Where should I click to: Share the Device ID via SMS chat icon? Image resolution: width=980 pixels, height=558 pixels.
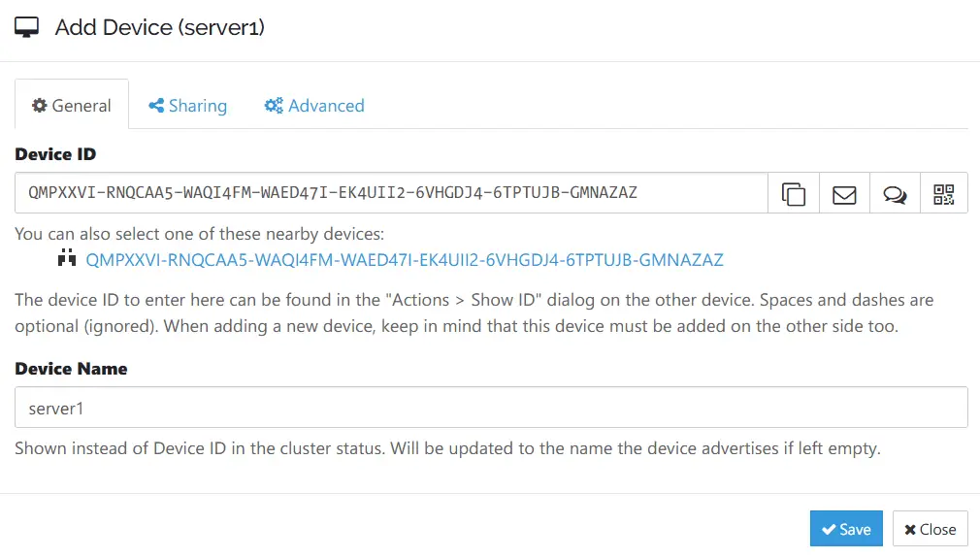(x=895, y=193)
